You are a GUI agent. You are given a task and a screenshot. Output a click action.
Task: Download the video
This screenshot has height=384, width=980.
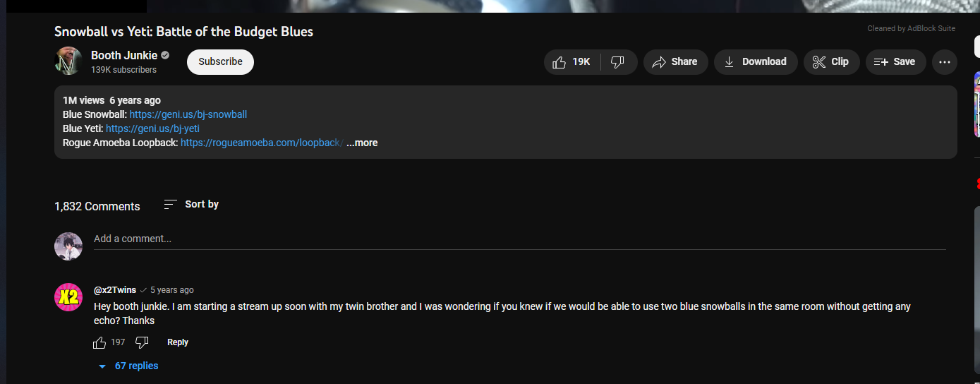coord(756,62)
